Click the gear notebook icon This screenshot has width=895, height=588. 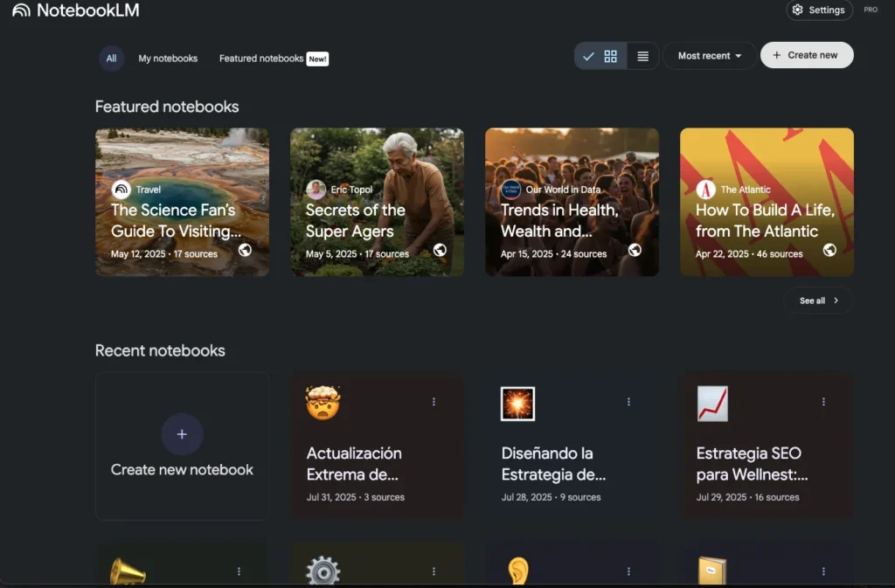click(x=323, y=571)
